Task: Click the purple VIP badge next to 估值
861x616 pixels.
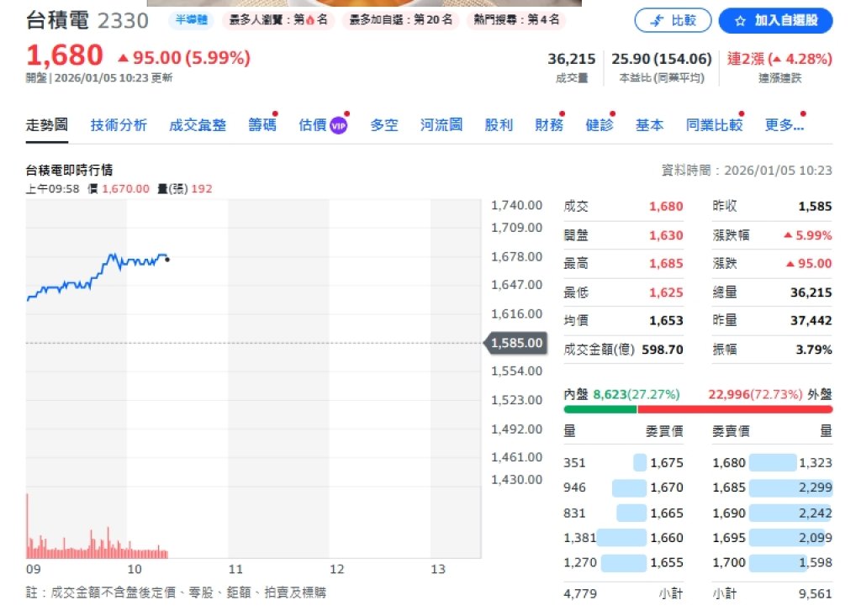Action: (338, 125)
